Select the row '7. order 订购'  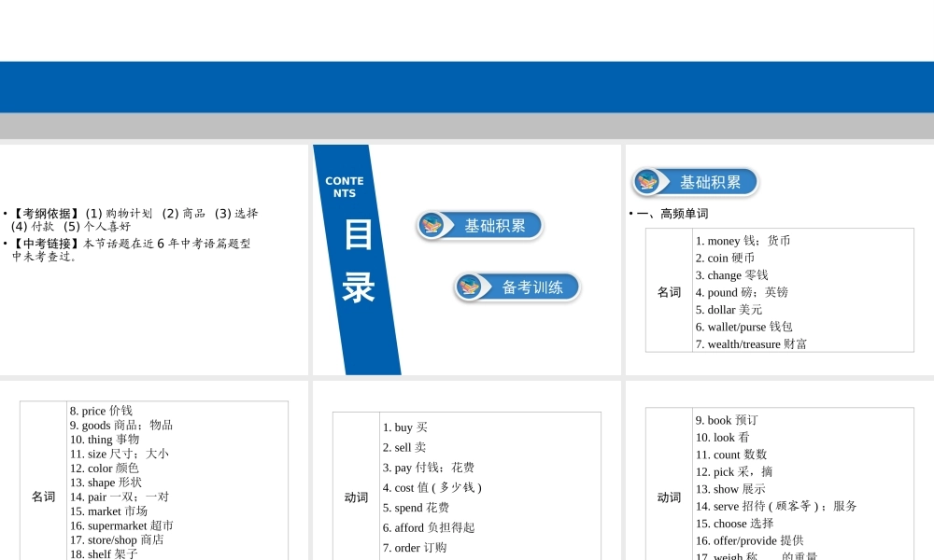tap(415, 548)
